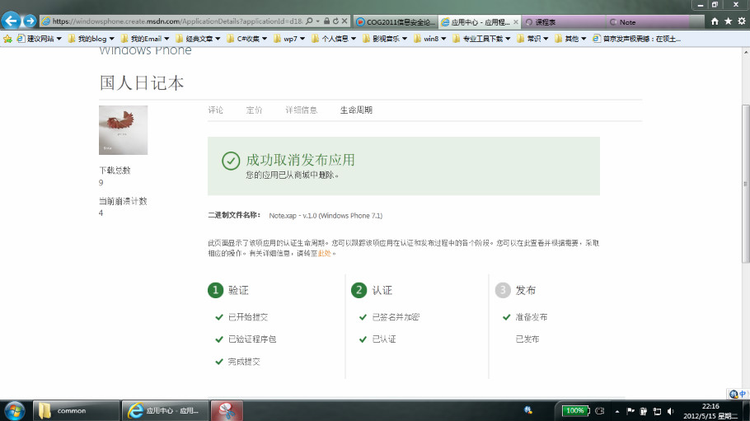
Task: Open Favorites with the star icon
Action: (728, 22)
